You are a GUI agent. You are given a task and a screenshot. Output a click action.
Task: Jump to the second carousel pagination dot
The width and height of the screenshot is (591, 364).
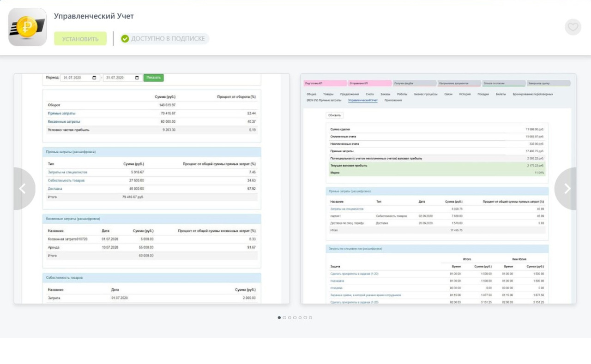click(284, 317)
